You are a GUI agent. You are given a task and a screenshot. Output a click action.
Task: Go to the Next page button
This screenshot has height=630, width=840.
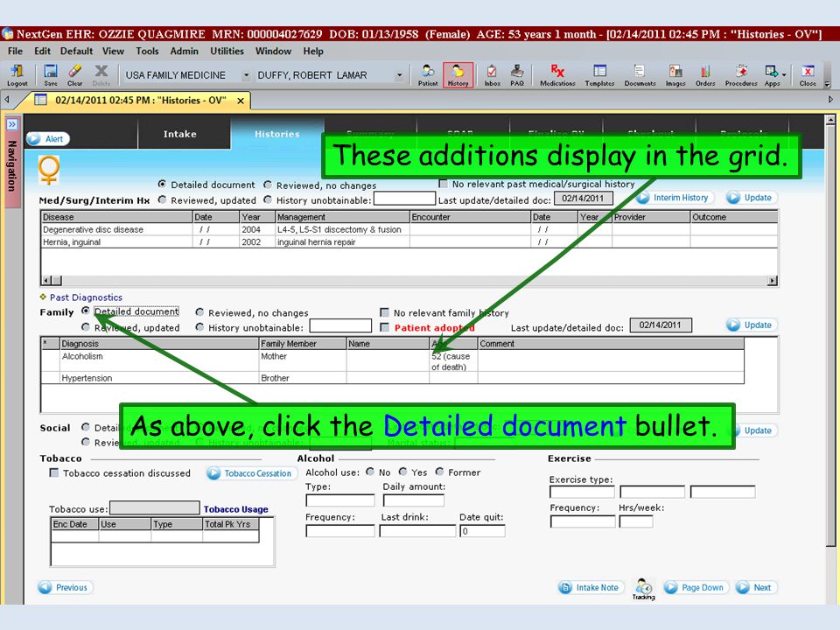pos(756,588)
